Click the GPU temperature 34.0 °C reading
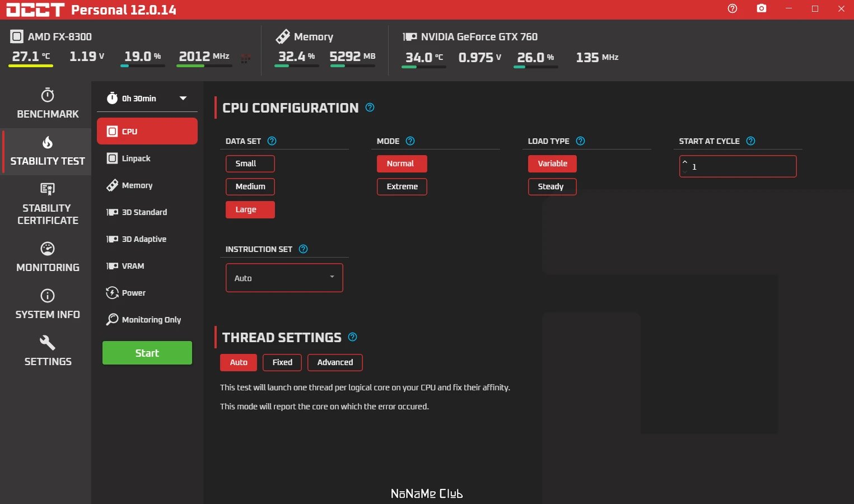Image resolution: width=854 pixels, height=504 pixels. 424,58
